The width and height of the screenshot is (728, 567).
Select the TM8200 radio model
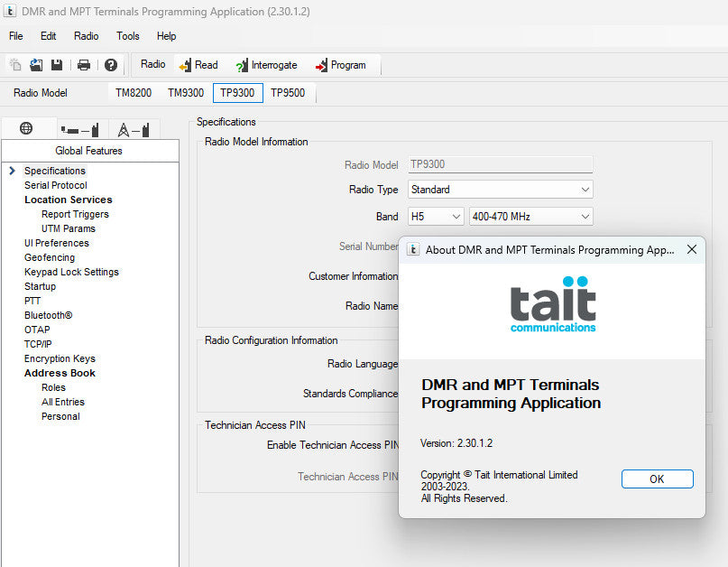pyautogui.click(x=134, y=93)
